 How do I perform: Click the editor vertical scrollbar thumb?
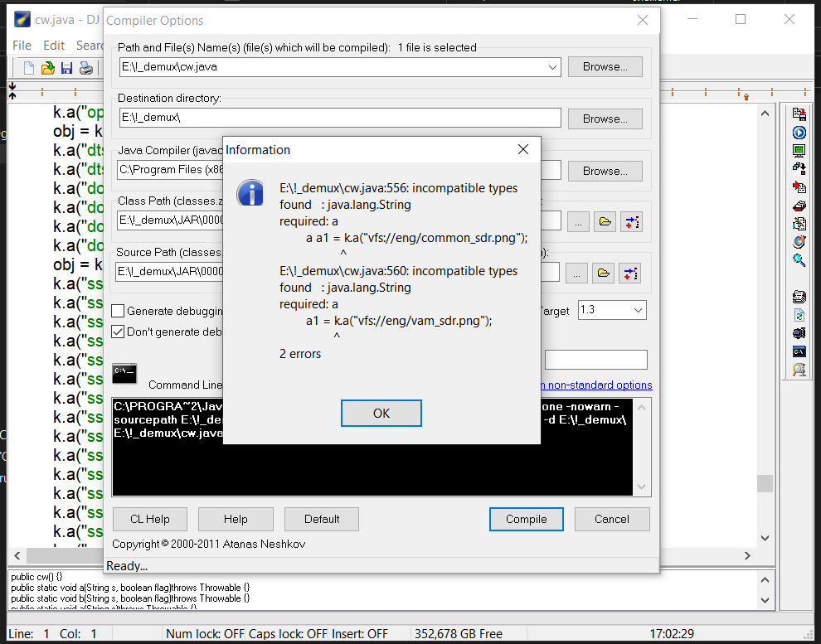pos(765,483)
